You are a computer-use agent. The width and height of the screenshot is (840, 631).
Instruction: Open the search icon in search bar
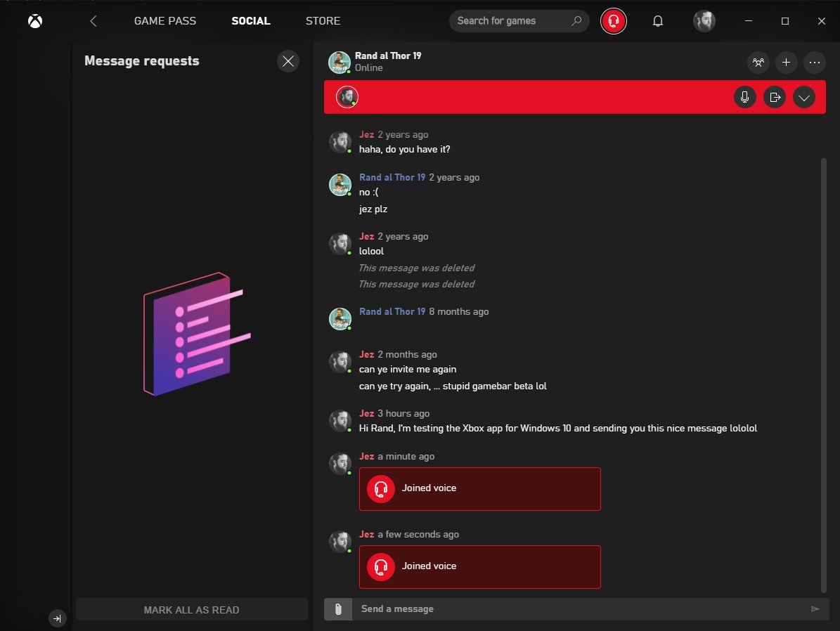tap(576, 21)
